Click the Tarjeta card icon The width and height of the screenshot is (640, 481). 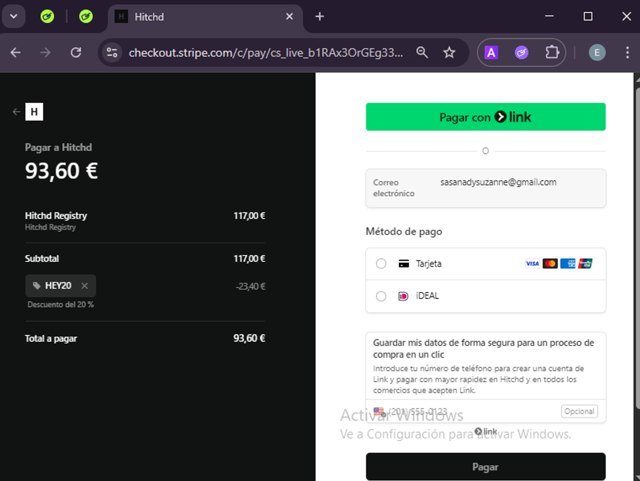pyautogui.click(x=404, y=264)
